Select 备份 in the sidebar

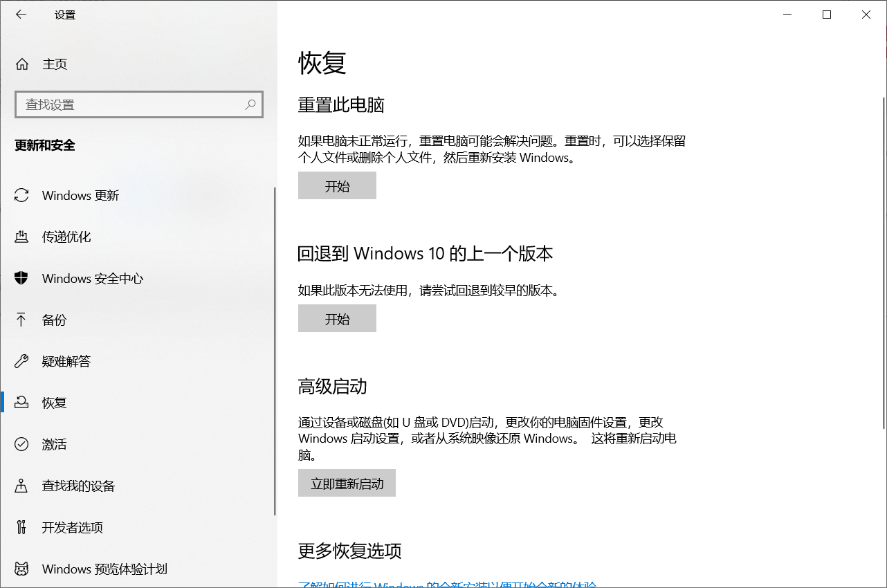point(137,320)
